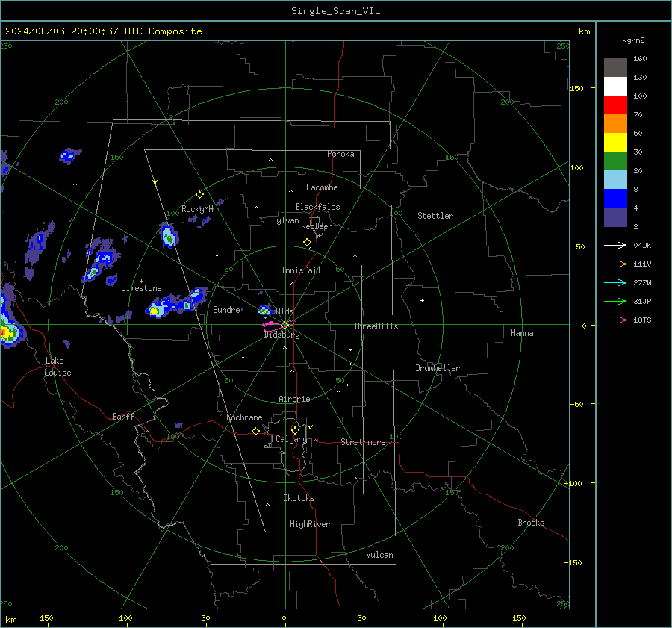Viewport: 672px width, 628px height.
Task: Click the RedDeer city label
Action: pyautogui.click(x=317, y=226)
